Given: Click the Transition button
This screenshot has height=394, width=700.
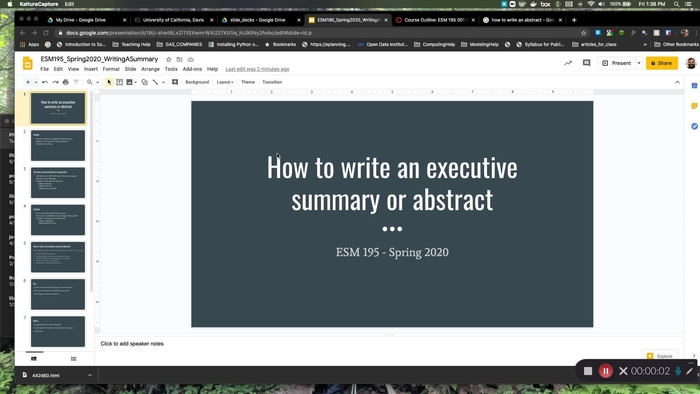Looking at the screenshot, I should 272,82.
